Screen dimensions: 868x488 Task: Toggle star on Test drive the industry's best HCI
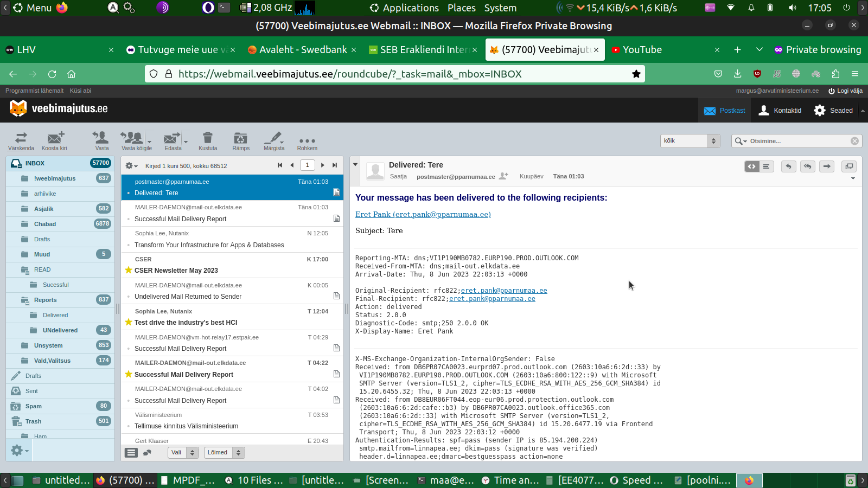click(129, 322)
